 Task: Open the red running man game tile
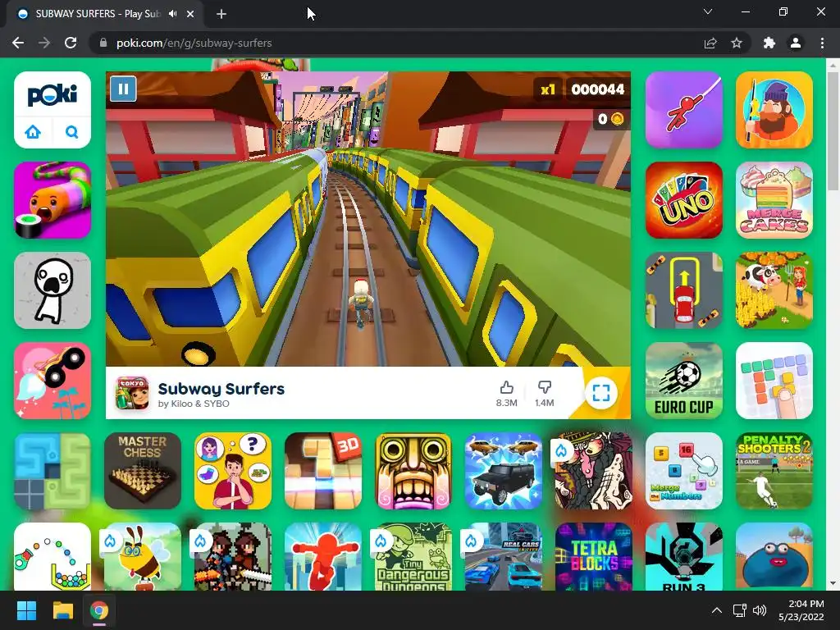click(x=323, y=557)
